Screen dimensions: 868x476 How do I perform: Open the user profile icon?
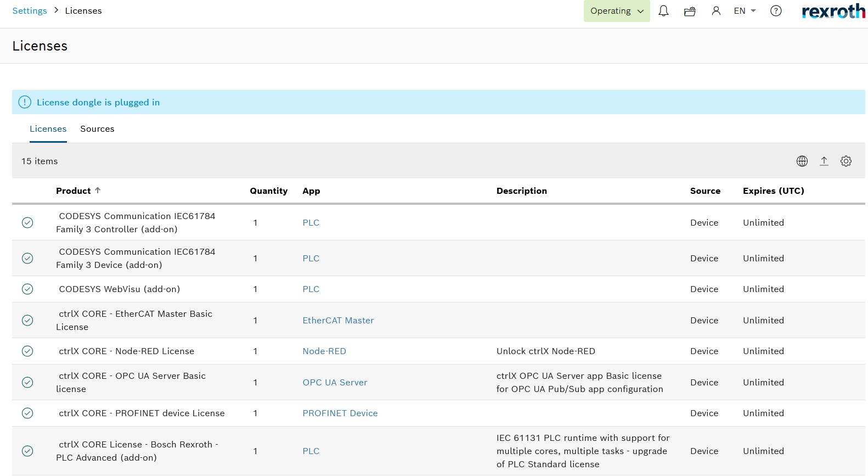coord(716,11)
